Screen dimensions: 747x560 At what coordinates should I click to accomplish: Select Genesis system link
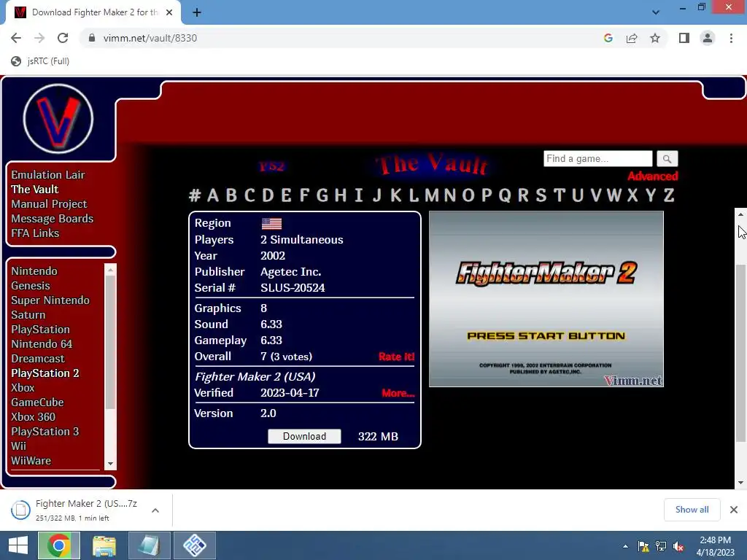(x=31, y=286)
